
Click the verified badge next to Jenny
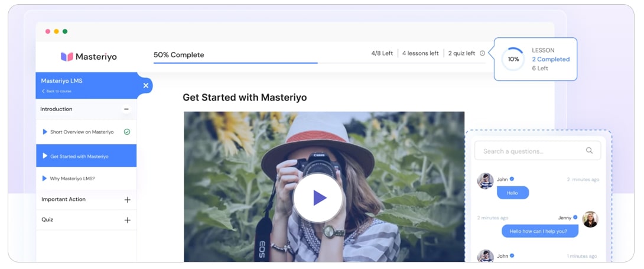[x=575, y=217]
